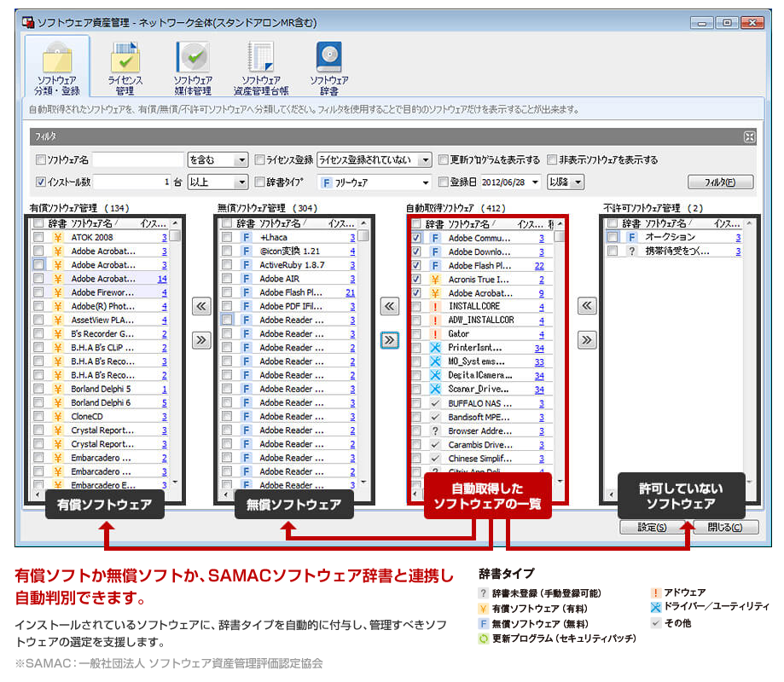Viewport: 784px width, 682px height.
Task: Click the adware icon beside INSTALLCORE
Action: [435, 307]
